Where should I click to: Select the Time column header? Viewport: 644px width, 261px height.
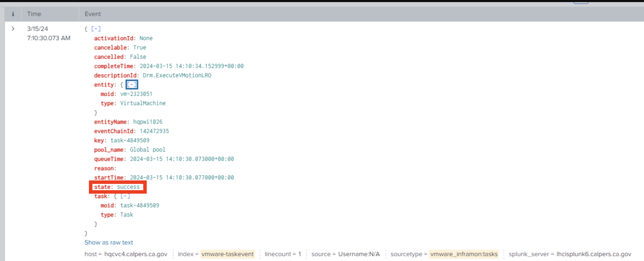[34, 14]
